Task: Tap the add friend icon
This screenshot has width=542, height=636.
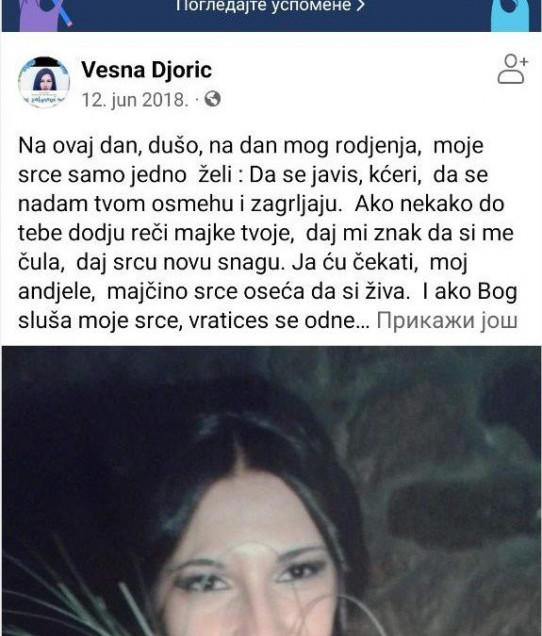Action: point(512,69)
